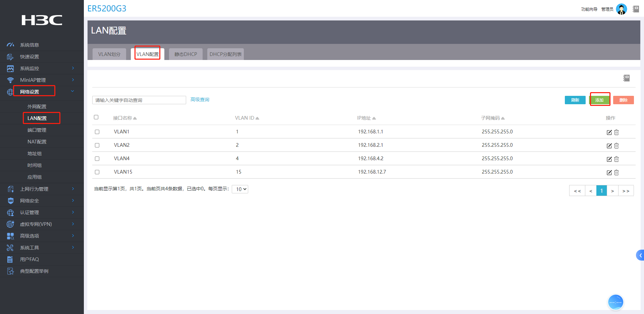This screenshot has height=314, width=644.
Task: Click the 用户FAQ document icon
Action: 10,259
